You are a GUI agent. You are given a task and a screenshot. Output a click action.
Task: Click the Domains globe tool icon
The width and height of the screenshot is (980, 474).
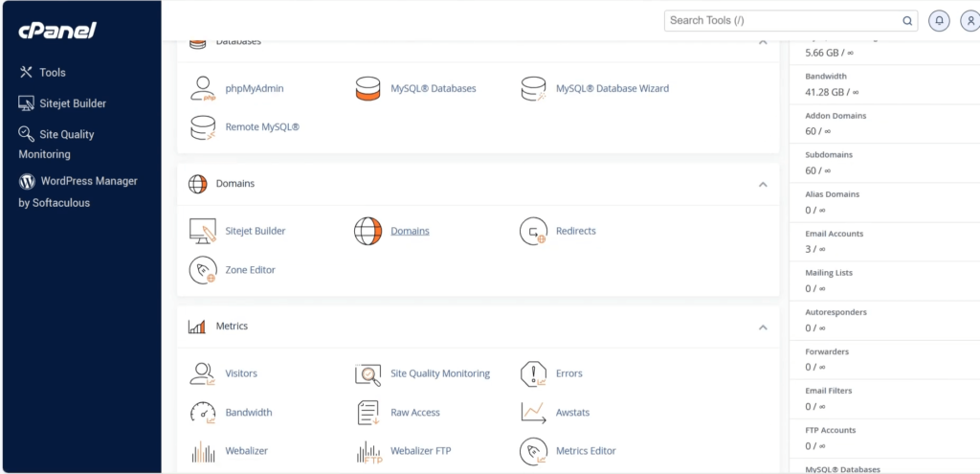367,232
